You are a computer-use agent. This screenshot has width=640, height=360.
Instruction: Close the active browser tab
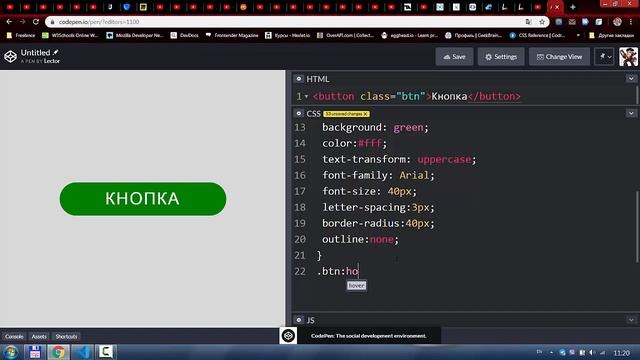tap(557, 7)
